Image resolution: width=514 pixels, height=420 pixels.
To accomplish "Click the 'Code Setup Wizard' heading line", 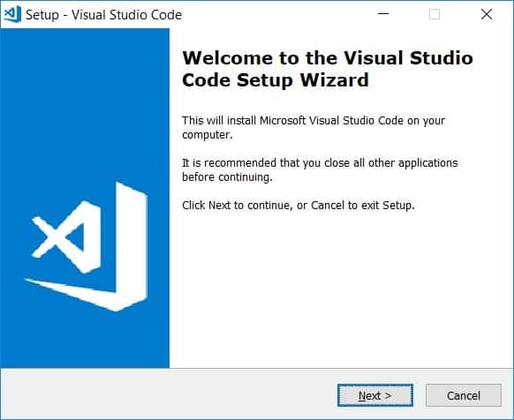I will [276, 80].
